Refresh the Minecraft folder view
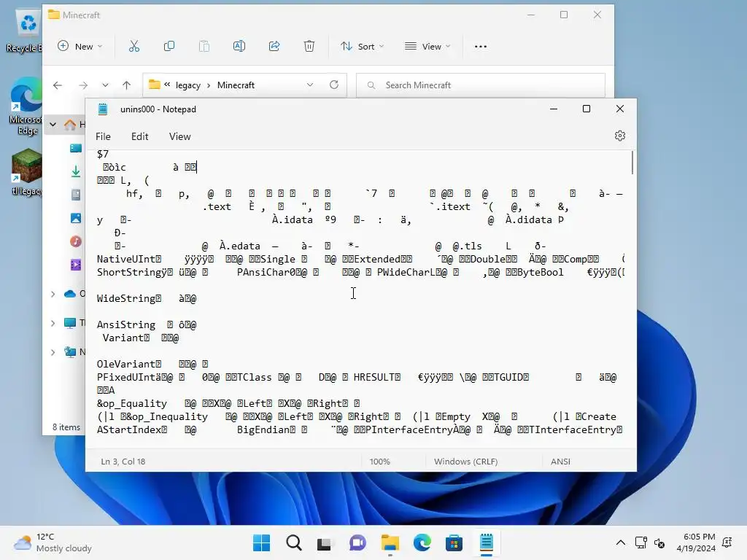Viewport: 747px width, 560px height. point(334,85)
